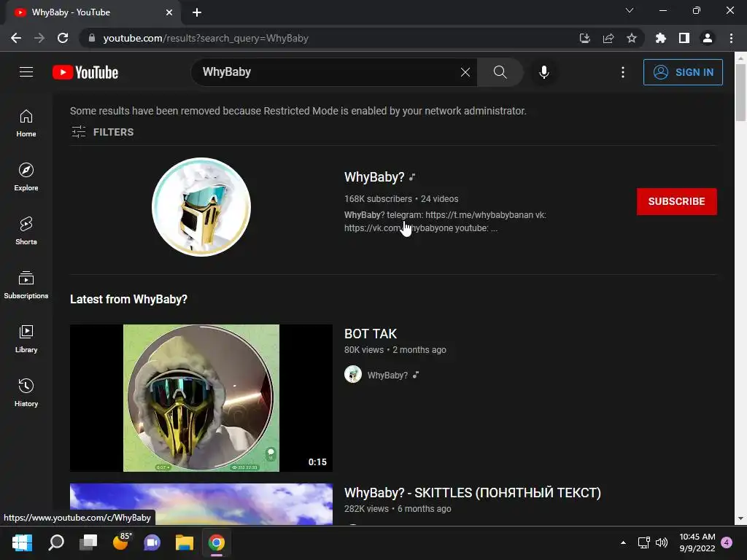Open the ВОТ ТАК video title

click(x=371, y=334)
